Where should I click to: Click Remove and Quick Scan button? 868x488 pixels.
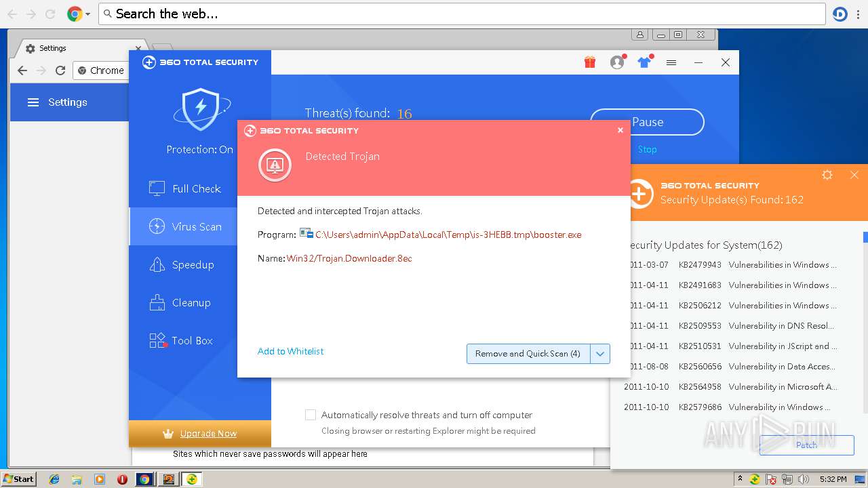pyautogui.click(x=528, y=354)
